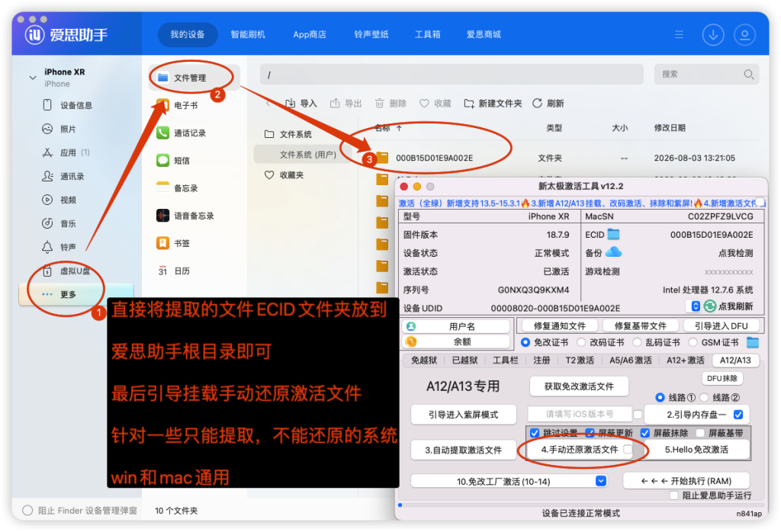The height and width of the screenshot is (532, 781).
Task: Toggle the 屏蔽更新 checkbox
Action: click(x=590, y=432)
